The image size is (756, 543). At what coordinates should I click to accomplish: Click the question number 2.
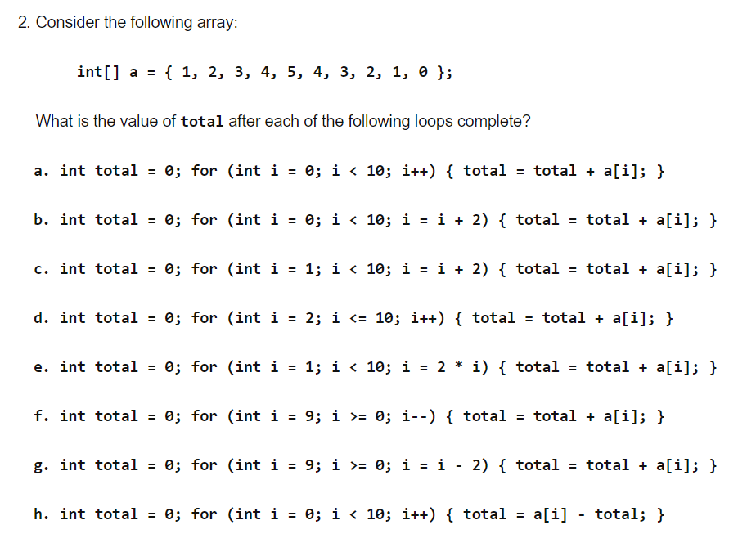pos(24,22)
